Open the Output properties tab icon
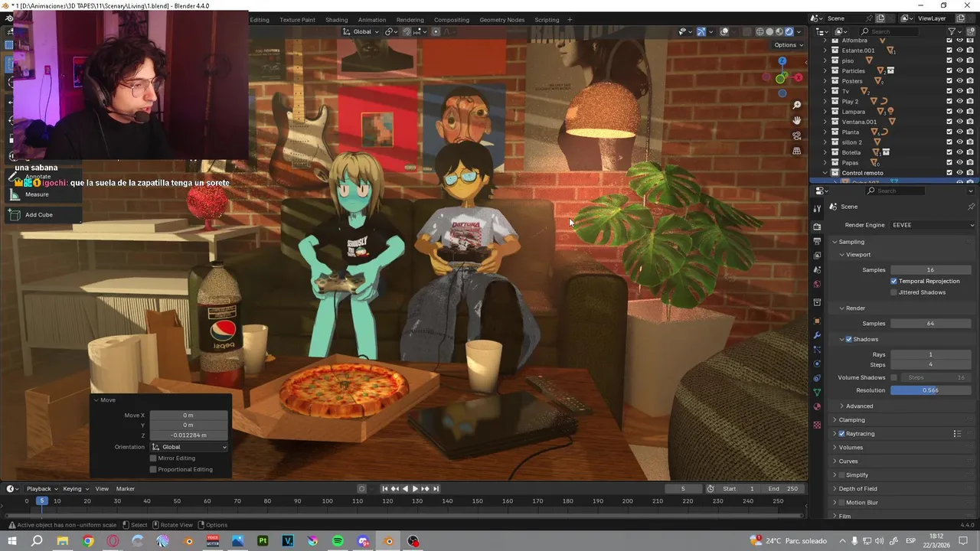980x551 pixels. tap(817, 241)
